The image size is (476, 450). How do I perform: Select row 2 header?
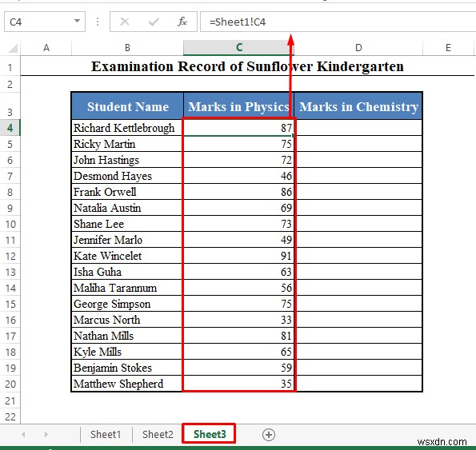point(10,84)
